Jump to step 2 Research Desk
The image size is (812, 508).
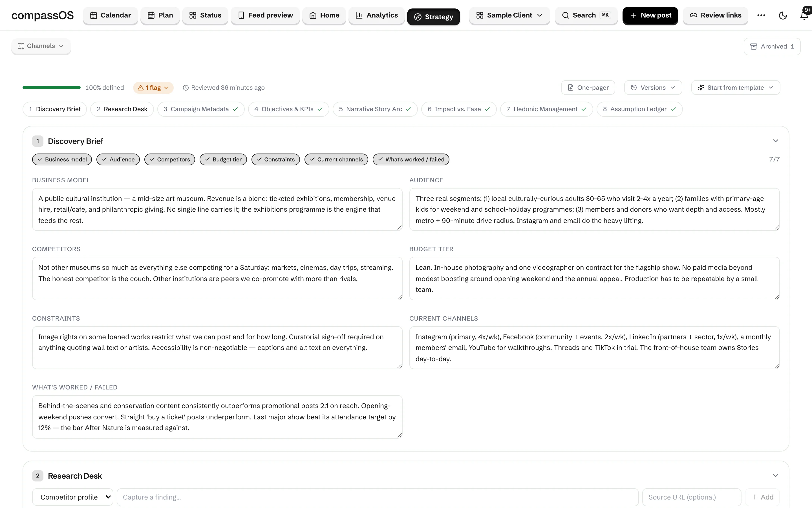tap(122, 109)
